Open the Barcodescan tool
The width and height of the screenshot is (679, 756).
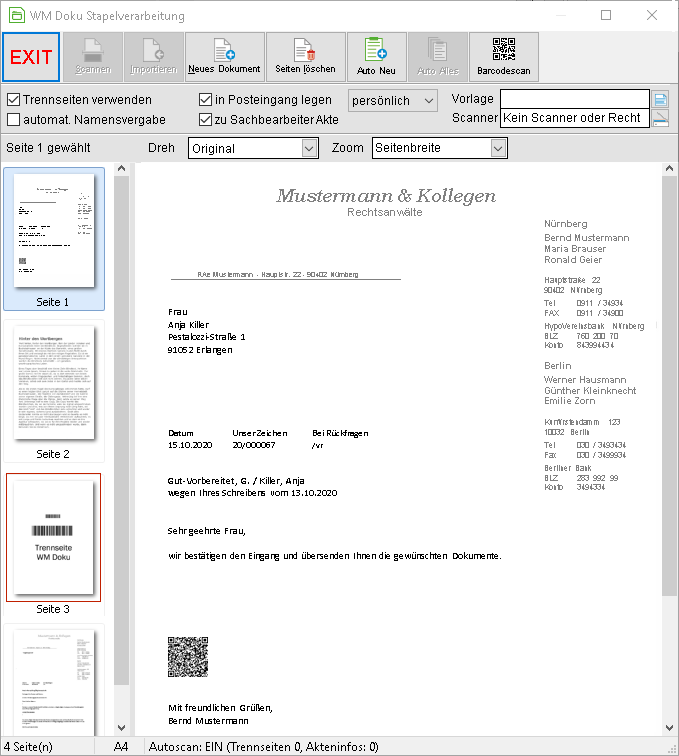point(503,57)
